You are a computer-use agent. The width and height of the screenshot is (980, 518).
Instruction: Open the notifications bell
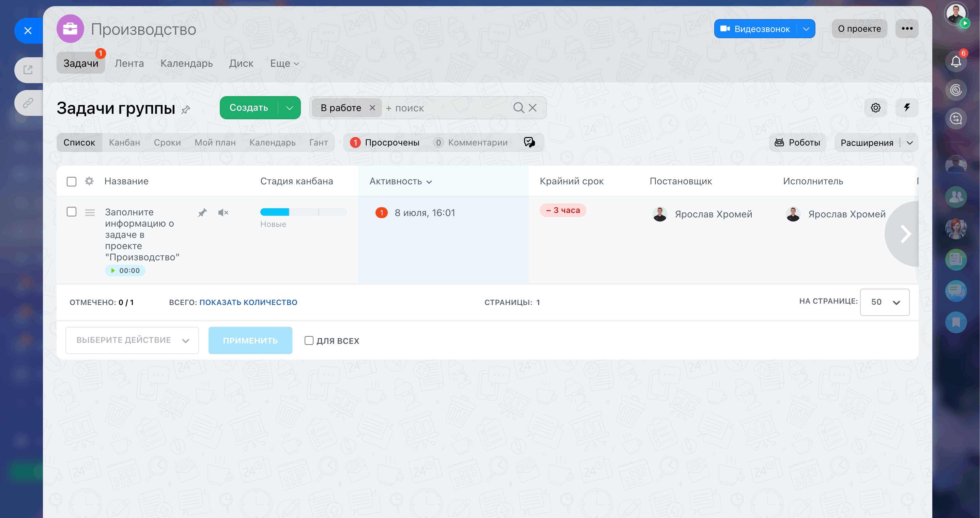point(956,62)
